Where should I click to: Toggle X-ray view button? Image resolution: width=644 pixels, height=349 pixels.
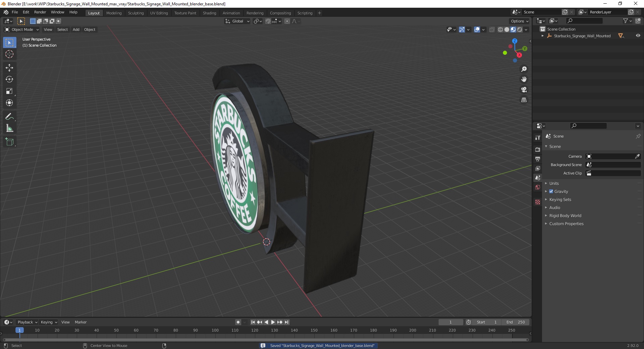click(492, 30)
